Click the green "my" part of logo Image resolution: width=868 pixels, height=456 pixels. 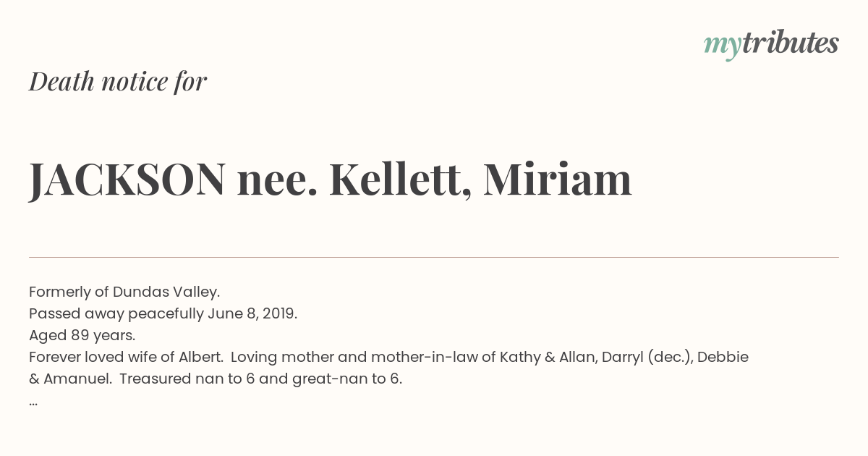pos(723,47)
